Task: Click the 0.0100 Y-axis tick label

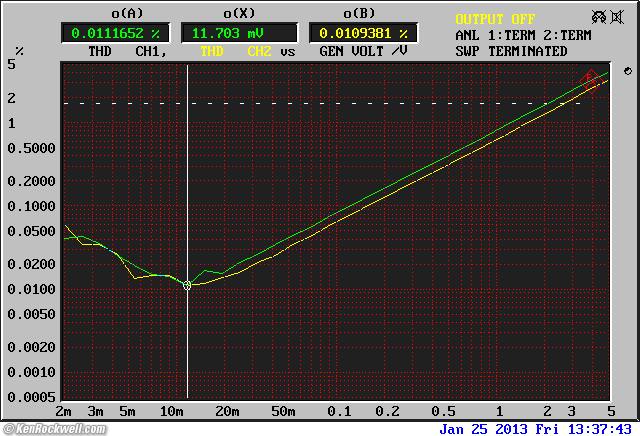Action: pos(31,289)
